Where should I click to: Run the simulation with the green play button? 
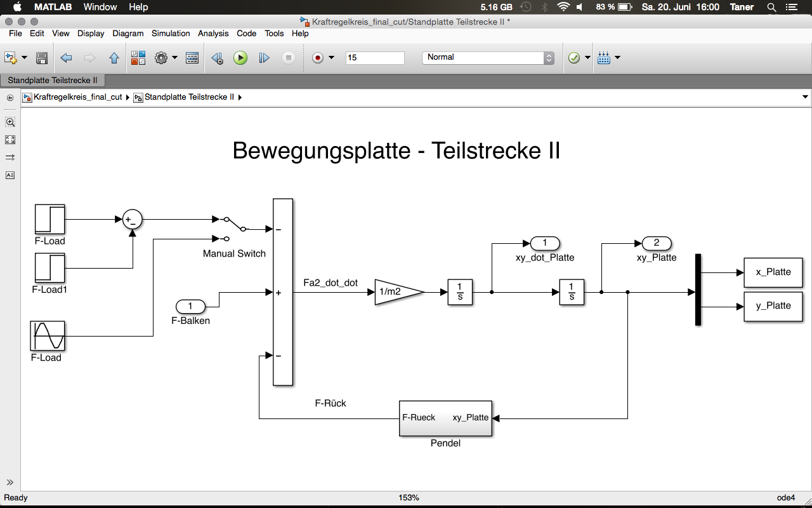(240, 58)
